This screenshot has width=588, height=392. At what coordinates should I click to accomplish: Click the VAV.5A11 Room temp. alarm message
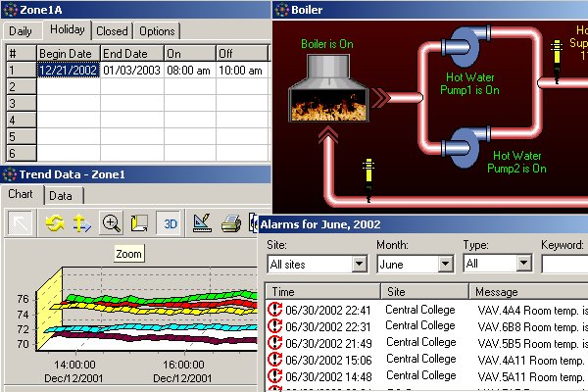[x=531, y=376]
